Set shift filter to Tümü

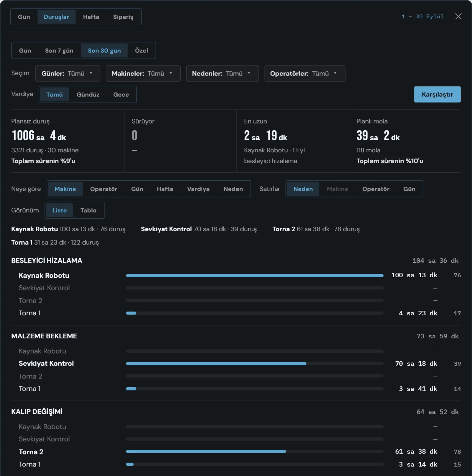[x=55, y=95]
